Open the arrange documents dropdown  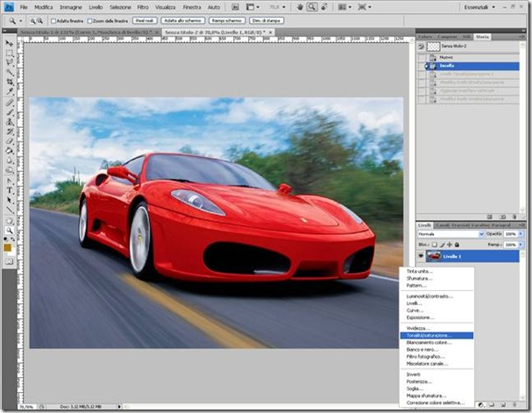345,7
